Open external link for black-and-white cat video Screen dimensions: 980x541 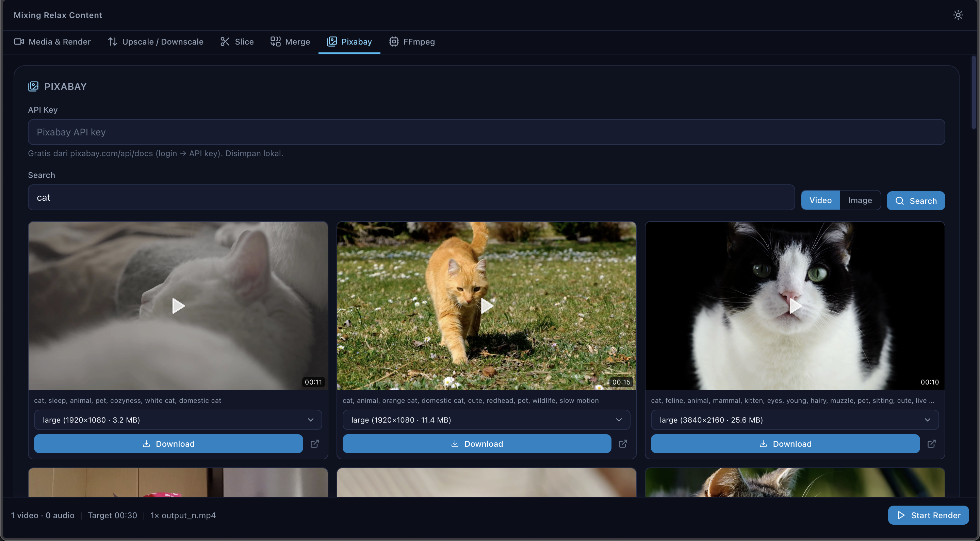pyautogui.click(x=932, y=444)
